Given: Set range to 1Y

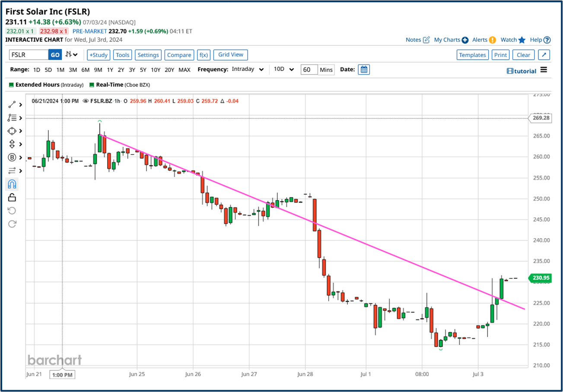Looking at the screenshot, I should (x=110, y=70).
